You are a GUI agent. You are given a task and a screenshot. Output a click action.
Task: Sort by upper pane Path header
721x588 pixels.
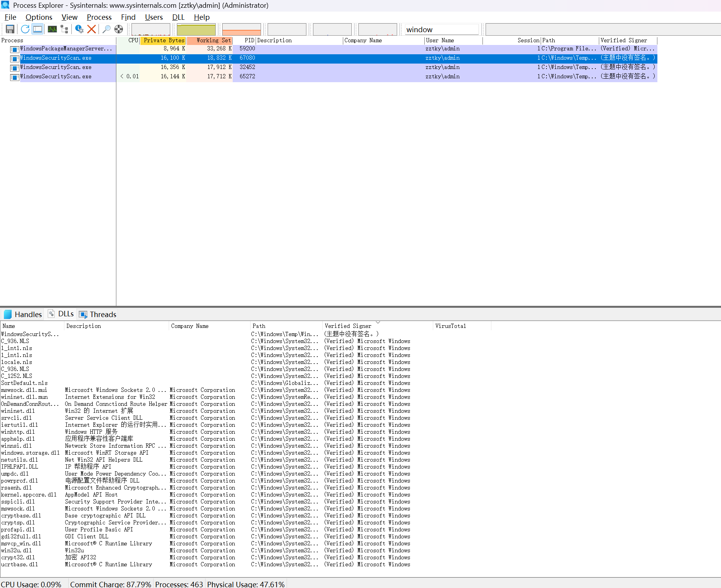(570, 40)
